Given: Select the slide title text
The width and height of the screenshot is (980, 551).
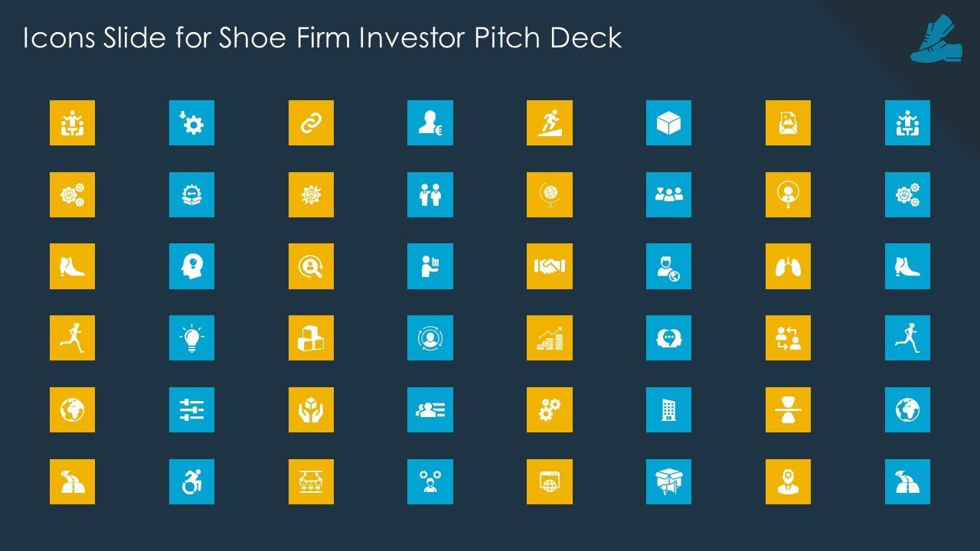Looking at the screenshot, I should tap(322, 38).
